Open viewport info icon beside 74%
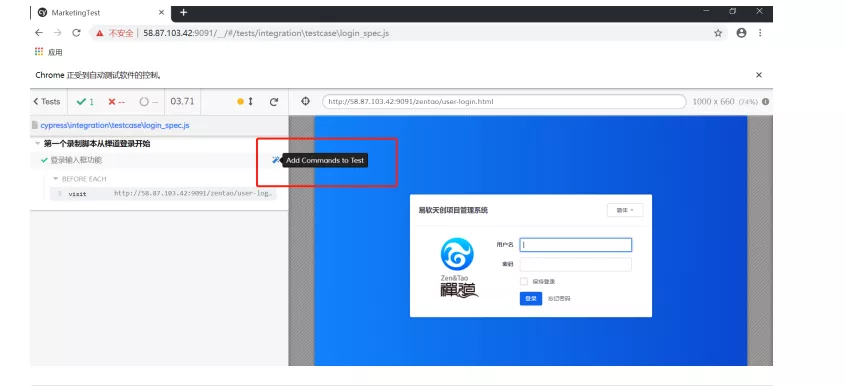 (x=765, y=101)
